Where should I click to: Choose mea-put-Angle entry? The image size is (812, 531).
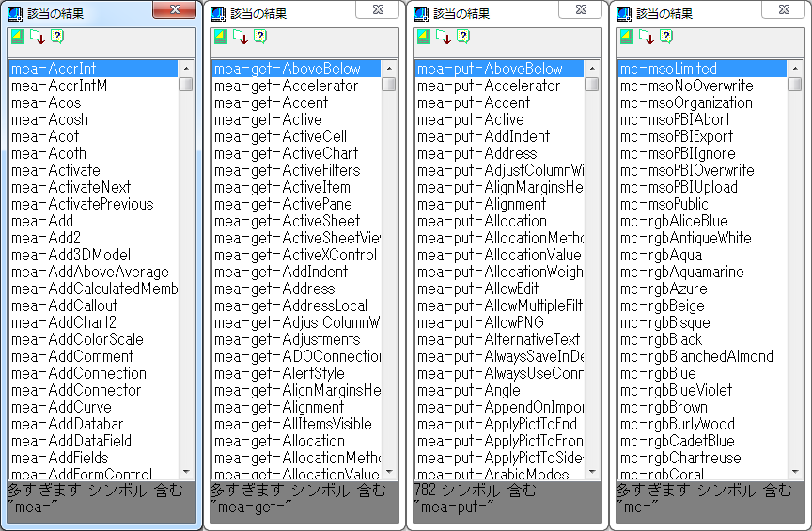pos(499,390)
